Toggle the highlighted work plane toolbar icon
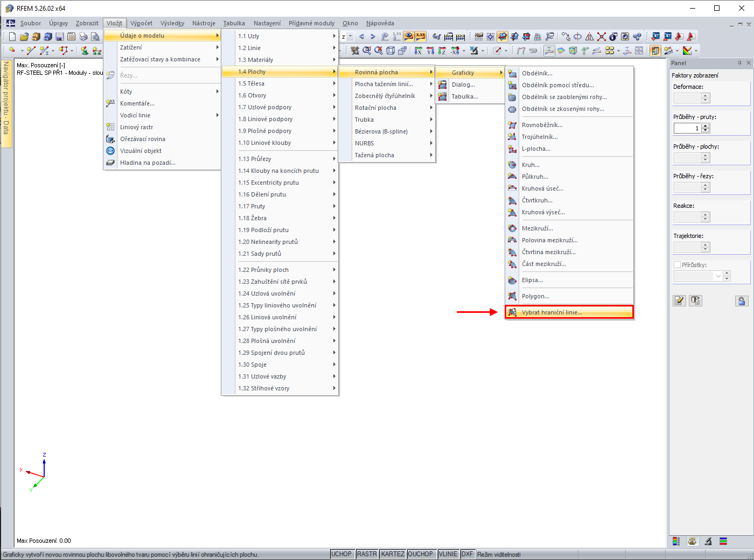 tap(502, 37)
